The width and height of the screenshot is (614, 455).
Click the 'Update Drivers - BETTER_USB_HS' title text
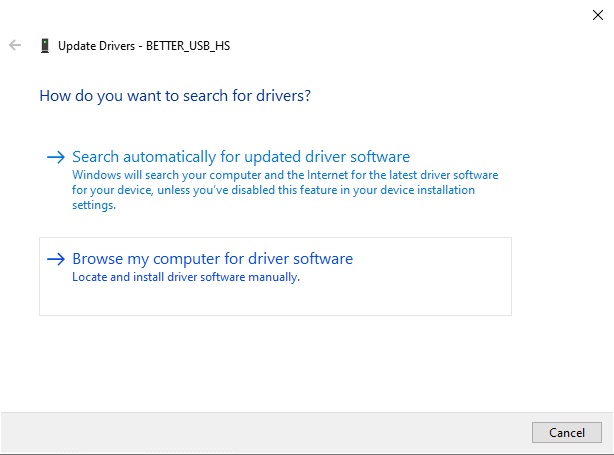[x=144, y=46]
